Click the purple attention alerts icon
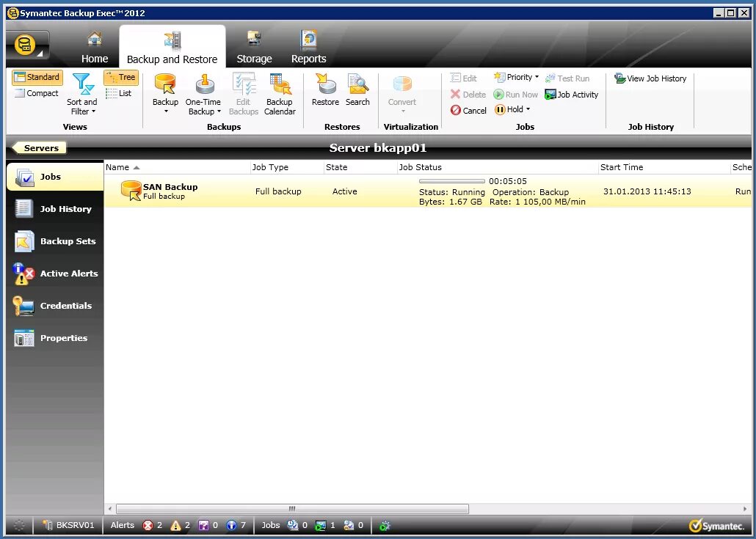The width and height of the screenshot is (756, 539). pos(203,526)
